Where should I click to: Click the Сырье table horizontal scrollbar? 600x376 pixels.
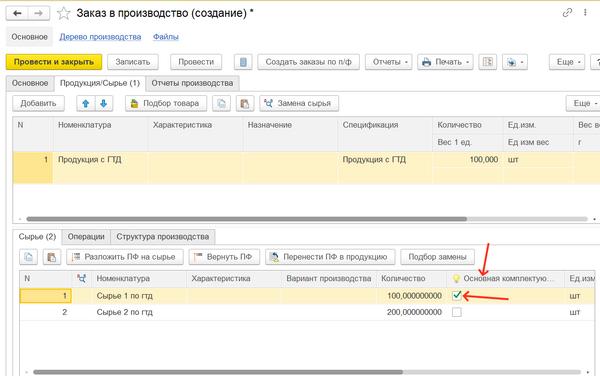coord(218,372)
